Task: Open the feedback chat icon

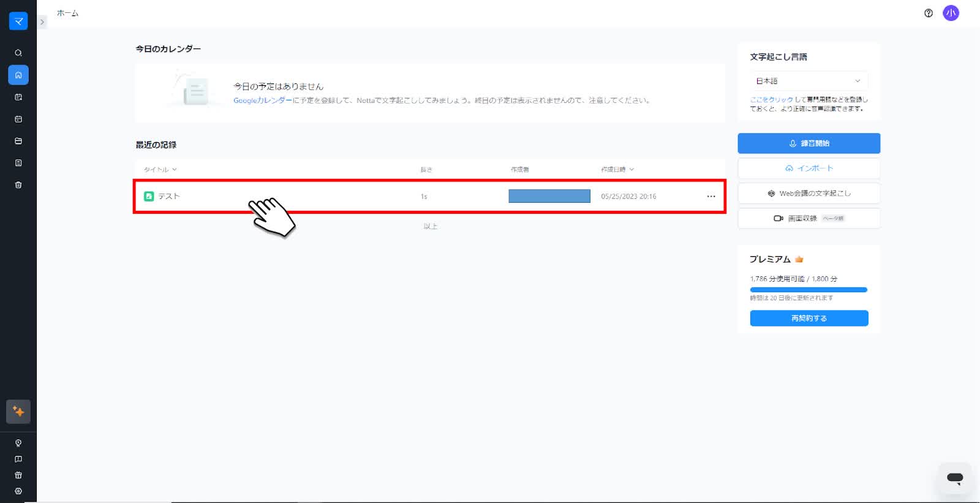Action: (x=18, y=459)
